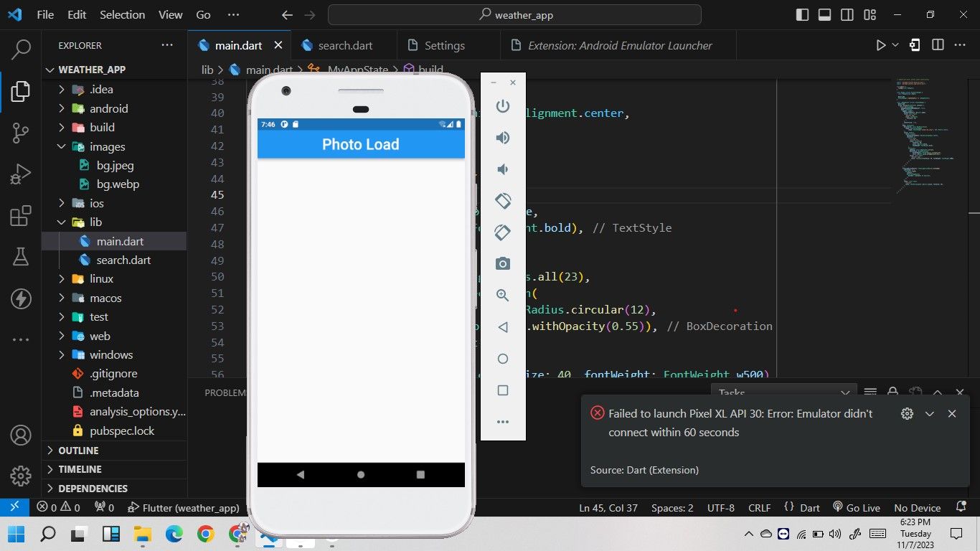Close the main.dart tab
This screenshot has width=980, height=551.
click(x=278, y=45)
